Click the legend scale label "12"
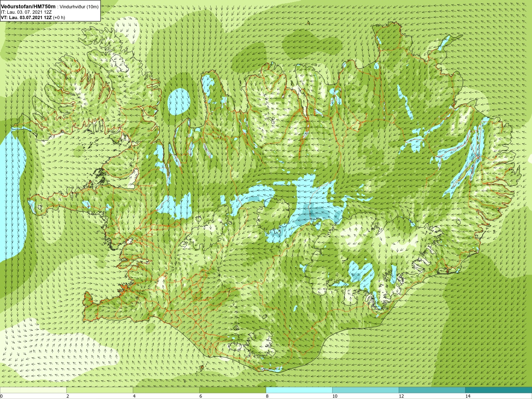Viewport: 532px width, 399px height. 401,397
